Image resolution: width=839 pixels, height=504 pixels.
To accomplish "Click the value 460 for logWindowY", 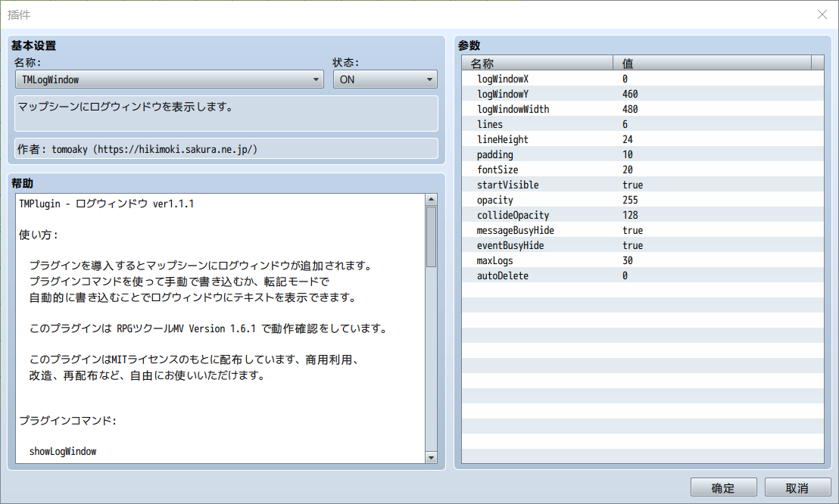I will [630, 94].
